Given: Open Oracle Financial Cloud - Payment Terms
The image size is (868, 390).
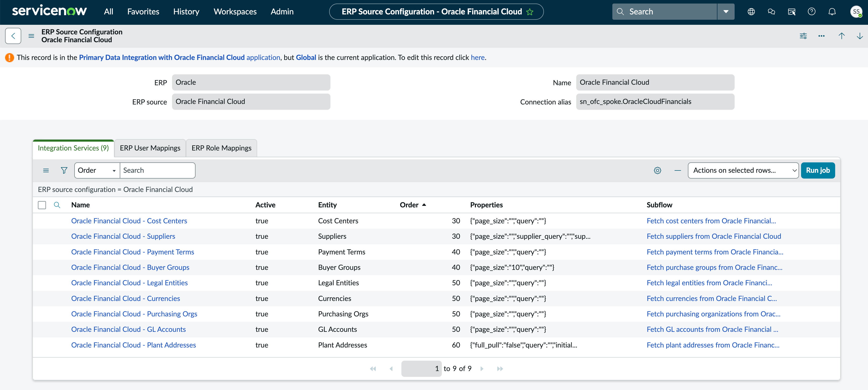Looking at the screenshot, I should point(132,252).
